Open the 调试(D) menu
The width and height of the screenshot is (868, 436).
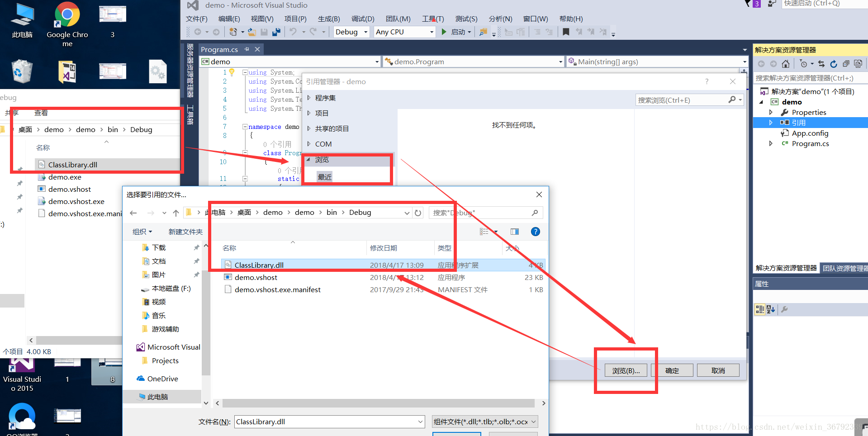pyautogui.click(x=363, y=19)
